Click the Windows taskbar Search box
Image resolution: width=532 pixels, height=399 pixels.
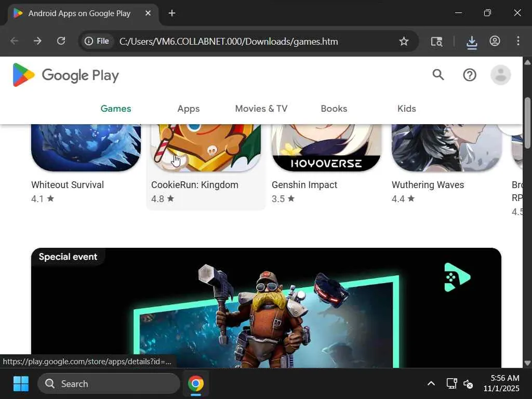[109, 384]
